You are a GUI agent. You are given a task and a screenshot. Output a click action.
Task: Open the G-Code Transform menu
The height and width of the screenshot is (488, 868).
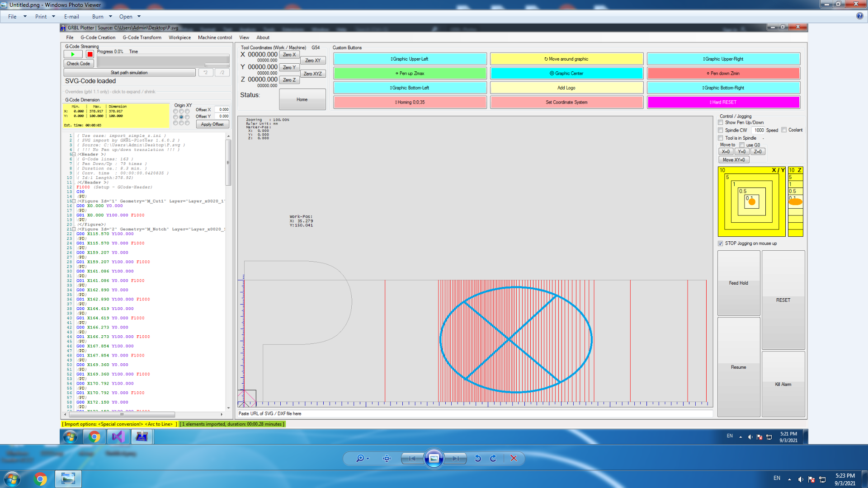tap(141, 38)
